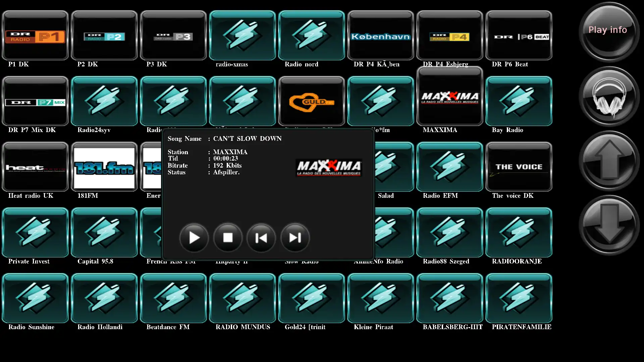644x362 pixels.
Task: Skip to the next station
Action: pyautogui.click(x=295, y=238)
